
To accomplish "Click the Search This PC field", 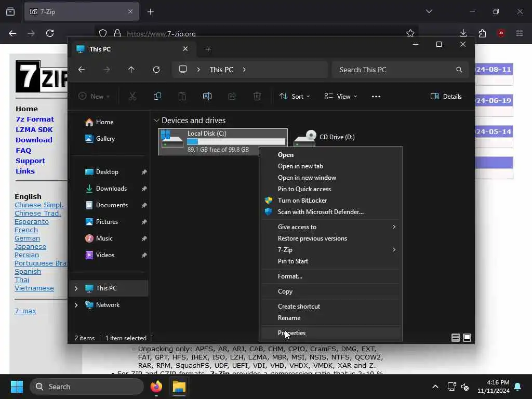I will [x=401, y=70].
